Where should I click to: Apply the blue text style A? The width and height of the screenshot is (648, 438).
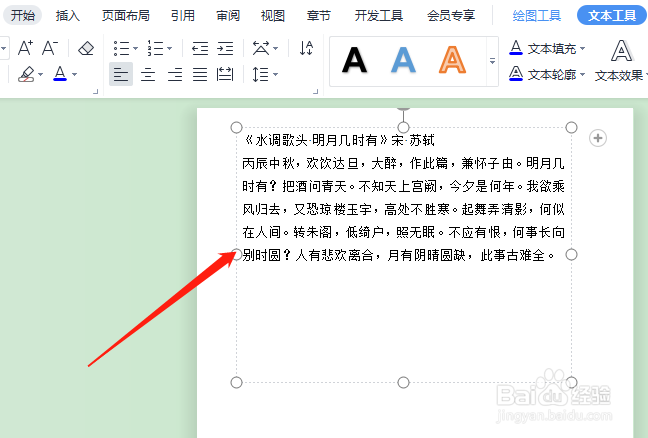pyautogui.click(x=403, y=60)
